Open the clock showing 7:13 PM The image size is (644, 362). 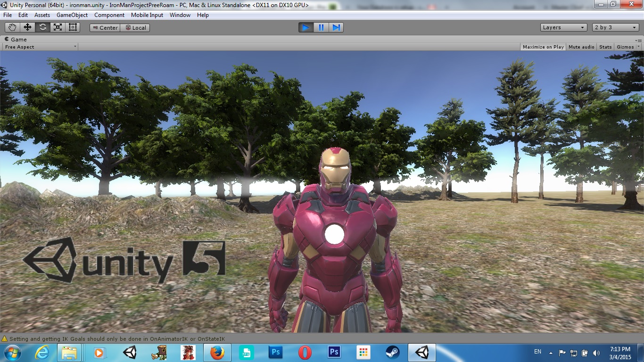tap(619, 353)
